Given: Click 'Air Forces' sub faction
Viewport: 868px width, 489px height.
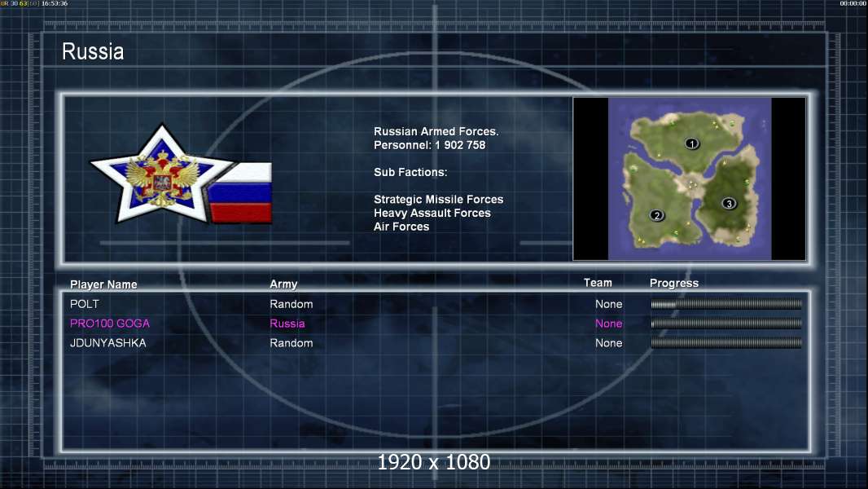Looking at the screenshot, I should [x=401, y=227].
